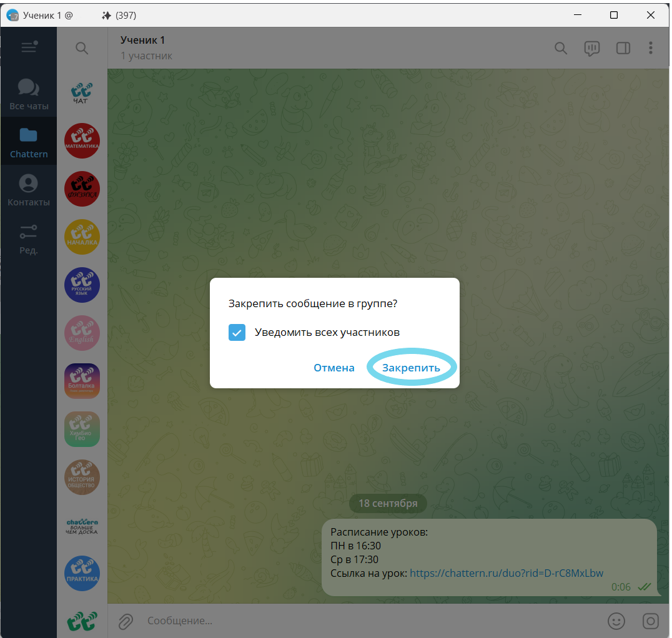Confirm pinning with the Закрепить button
This screenshot has height=638, width=672.
[411, 368]
